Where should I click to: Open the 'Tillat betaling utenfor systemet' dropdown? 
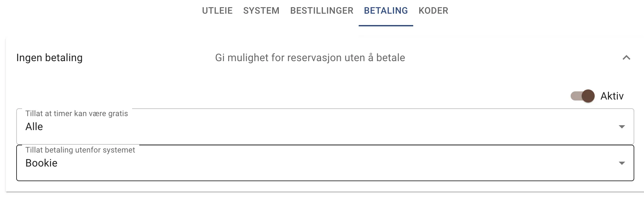coord(325,163)
